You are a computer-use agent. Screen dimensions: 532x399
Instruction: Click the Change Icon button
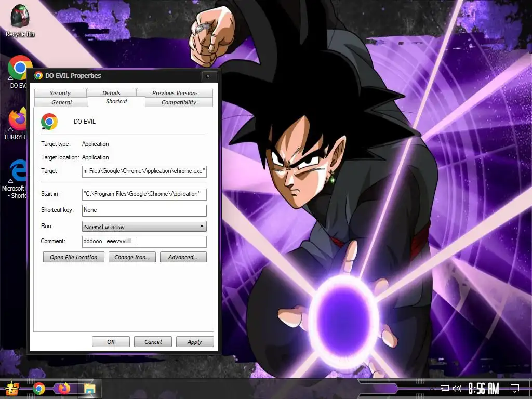132,257
